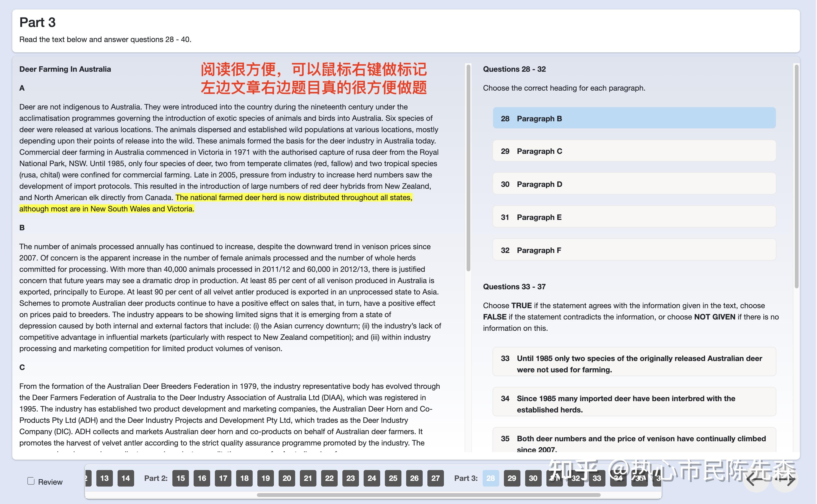Tick the Review checkbox
This screenshot has height=504, width=817.
click(x=31, y=481)
